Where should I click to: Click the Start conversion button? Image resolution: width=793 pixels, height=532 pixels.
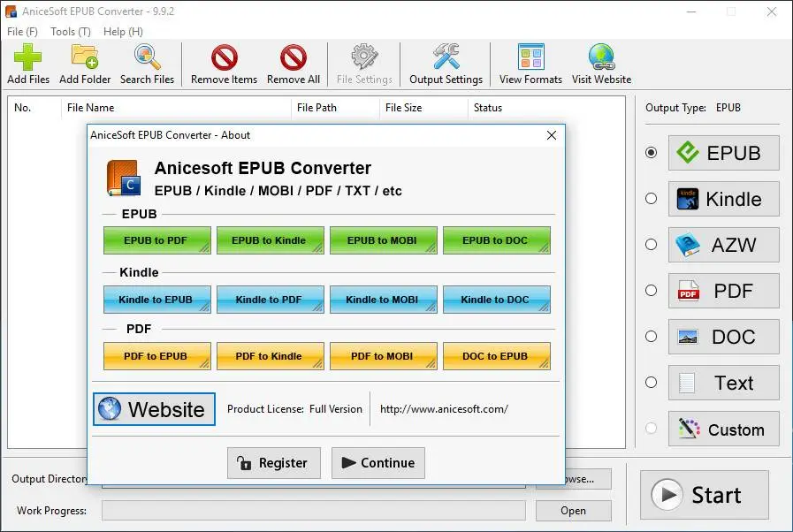click(705, 495)
